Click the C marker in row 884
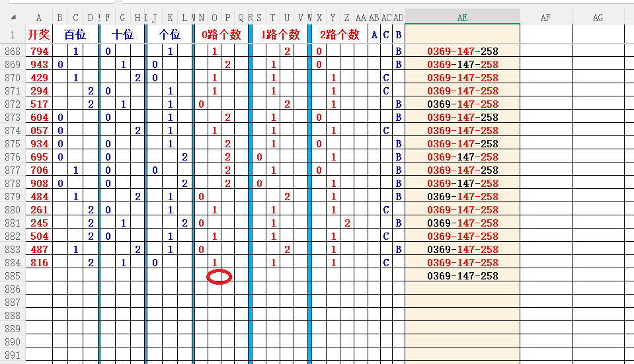 tap(385, 263)
